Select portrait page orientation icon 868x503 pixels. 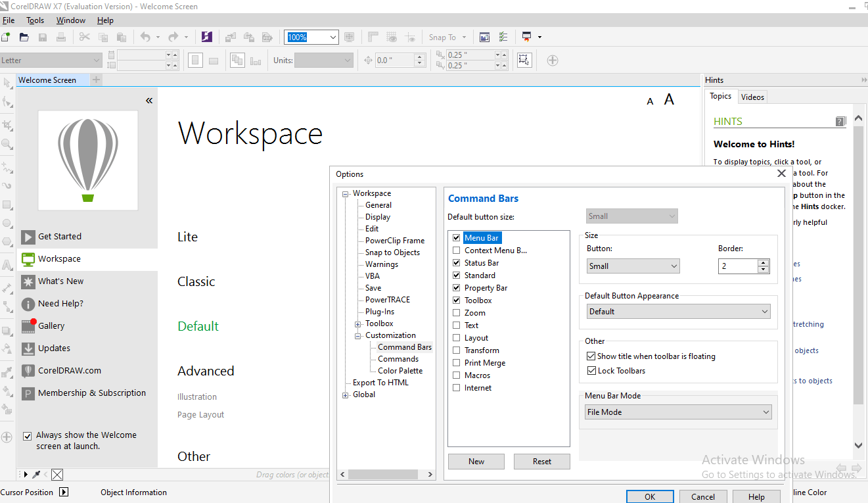click(x=195, y=60)
